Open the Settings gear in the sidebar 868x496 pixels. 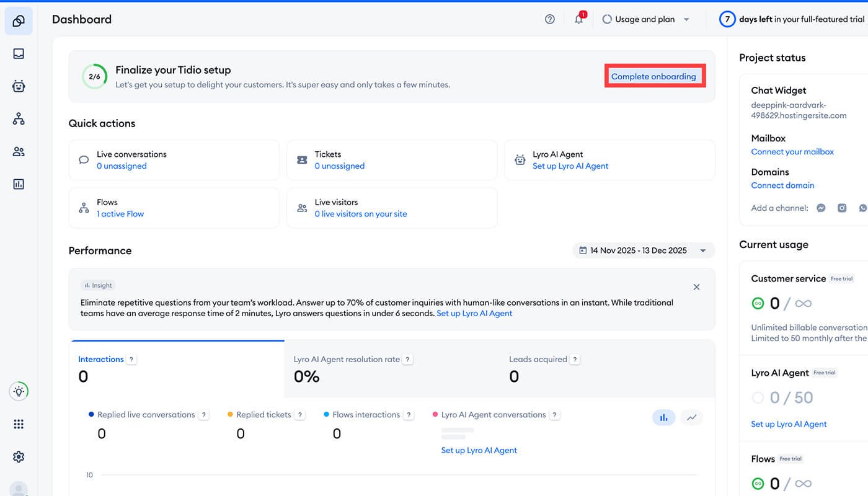point(19,457)
